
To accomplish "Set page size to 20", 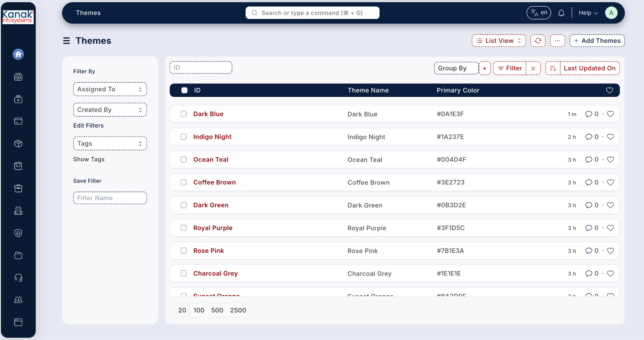I will point(182,310).
